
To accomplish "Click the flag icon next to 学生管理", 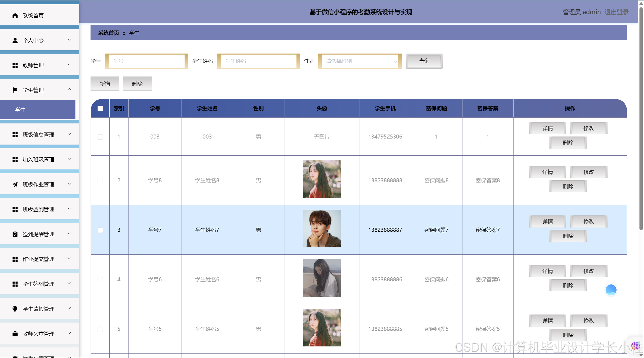I will pyautogui.click(x=15, y=90).
